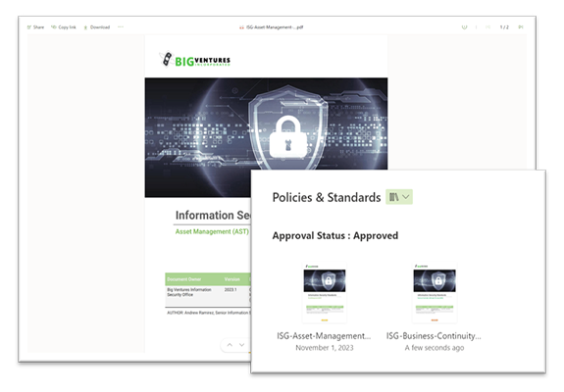The height and width of the screenshot is (392, 564).
Task: Open the ISG-Business-Continuity thumbnail
Action: point(435,293)
